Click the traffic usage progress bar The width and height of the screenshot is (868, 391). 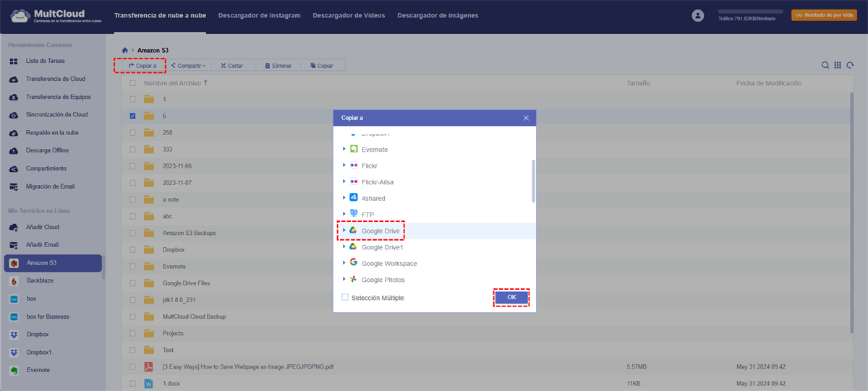coord(750,12)
